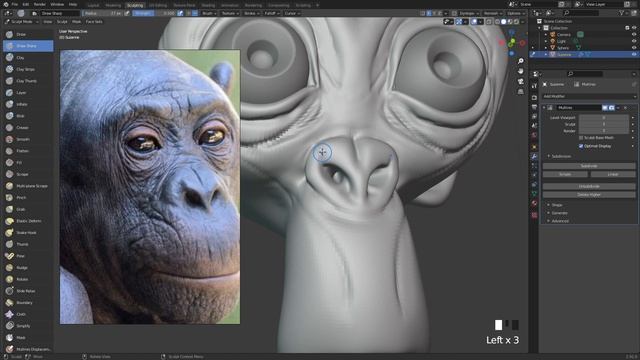
Task: Click the viewport zoom magnifier icon
Action: tap(520, 61)
